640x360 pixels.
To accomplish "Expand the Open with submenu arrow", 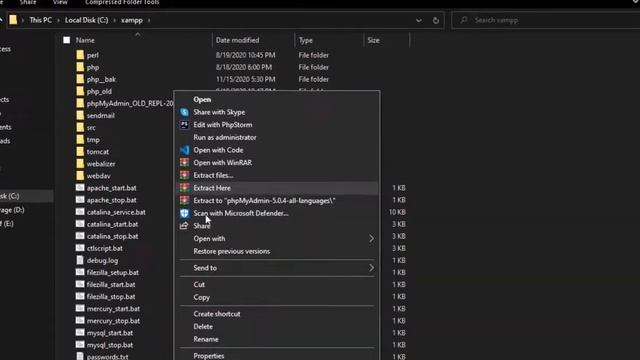I will (x=371, y=238).
